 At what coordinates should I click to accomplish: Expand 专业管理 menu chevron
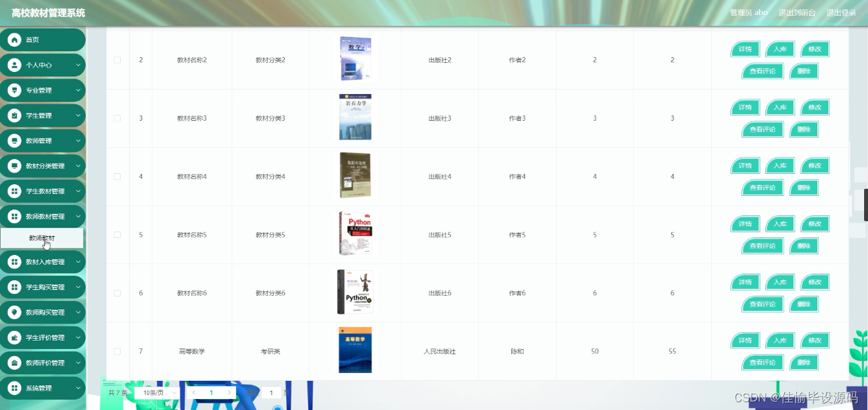pyautogui.click(x=78, y=90)
